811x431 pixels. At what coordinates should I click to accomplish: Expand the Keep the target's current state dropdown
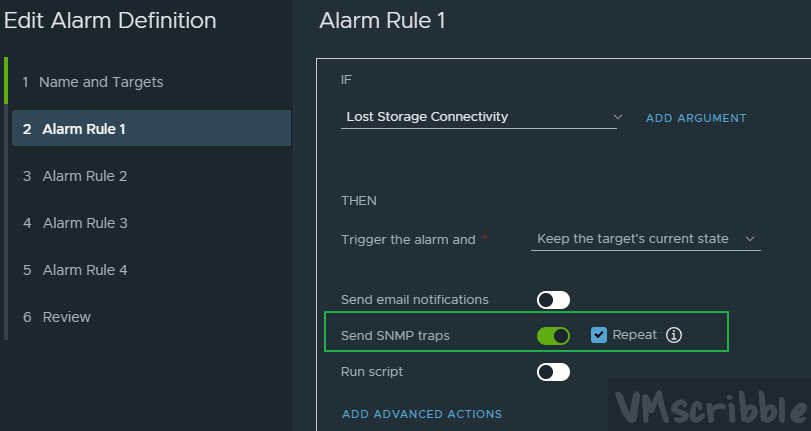645,239
